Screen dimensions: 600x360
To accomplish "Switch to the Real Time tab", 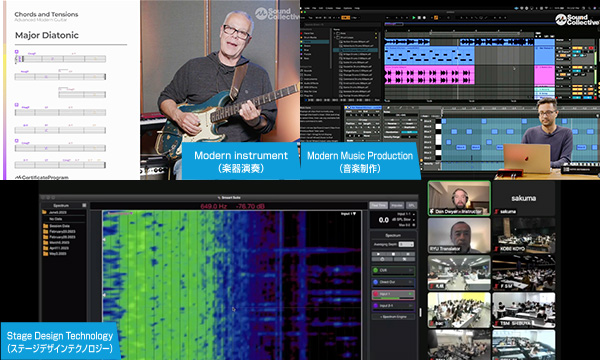I will (378, 205).
